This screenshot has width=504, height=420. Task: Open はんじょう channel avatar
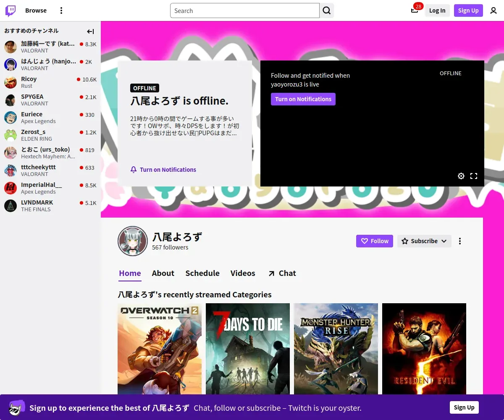click(10, 65)
